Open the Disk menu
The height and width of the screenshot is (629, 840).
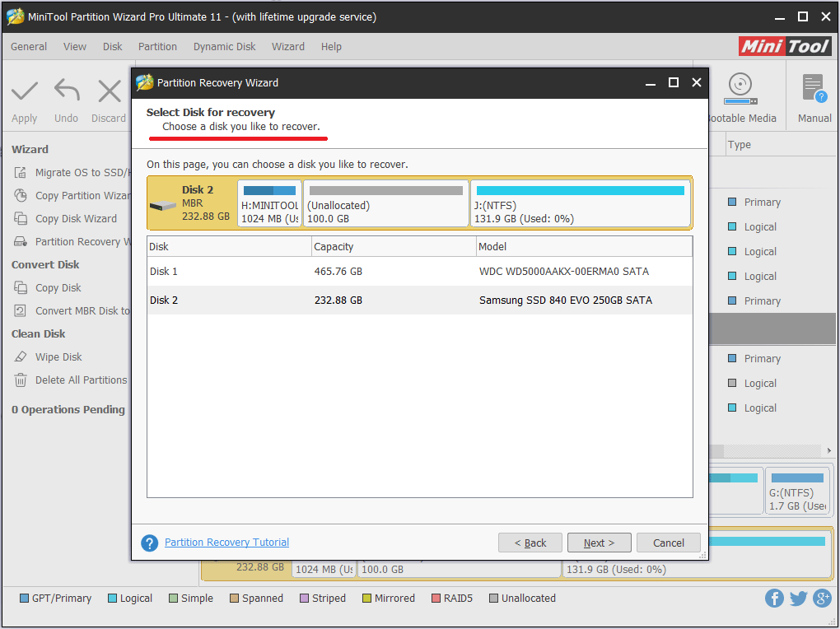click(x=113, y=47)
